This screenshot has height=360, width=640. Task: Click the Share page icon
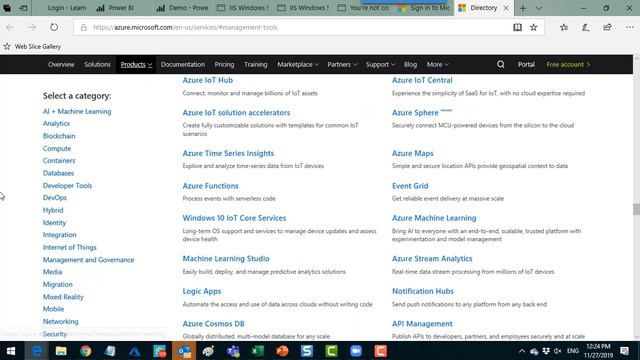point(607,27)
